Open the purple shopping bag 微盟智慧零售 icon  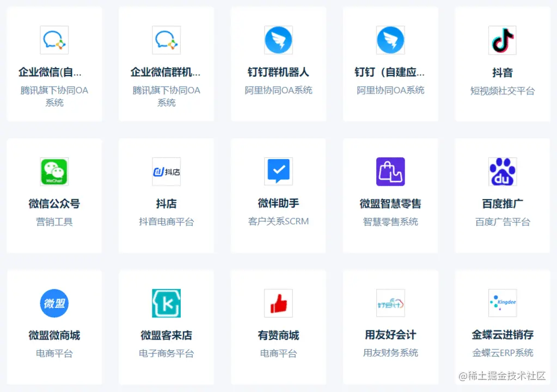(x=390, y=171)
